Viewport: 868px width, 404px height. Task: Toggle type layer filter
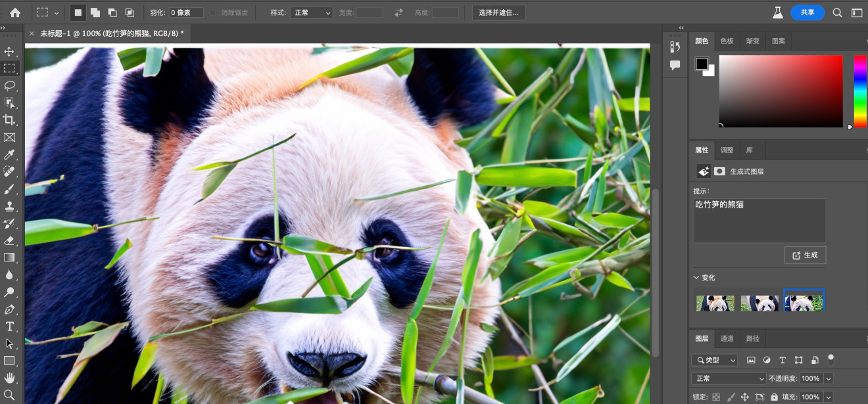pos(783,360)
